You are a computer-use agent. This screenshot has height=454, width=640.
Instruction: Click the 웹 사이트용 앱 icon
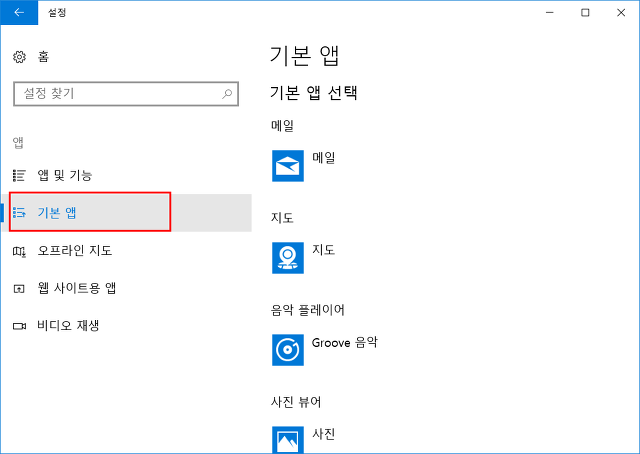(19, 289)
